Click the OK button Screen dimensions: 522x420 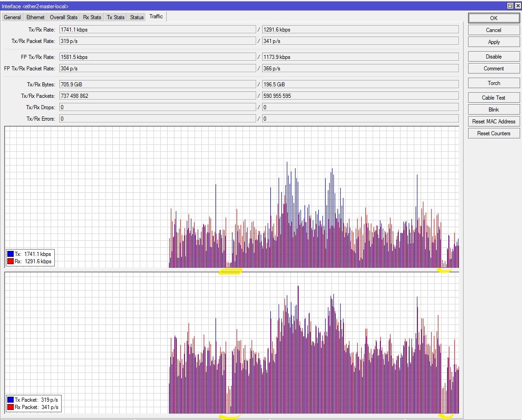[x=494, y=18]
